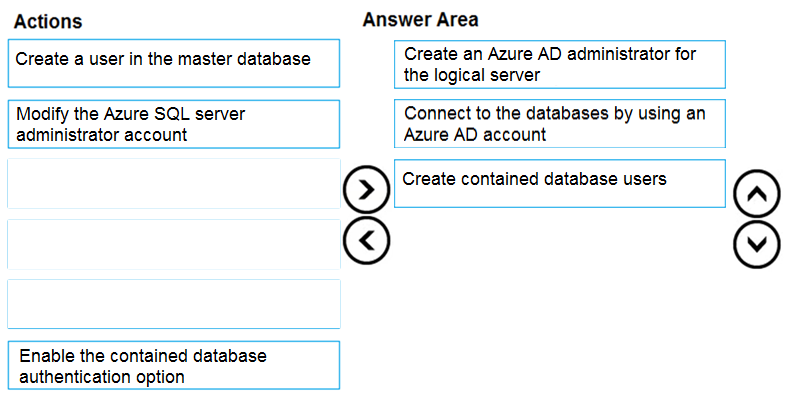Click the middle empty slot in Actions list
This screenshot has width=806, height=399.
[174, 244]
